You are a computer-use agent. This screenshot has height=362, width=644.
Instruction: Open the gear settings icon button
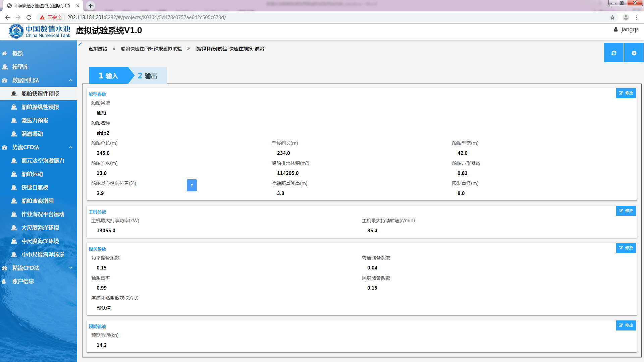tap(634, 53)
